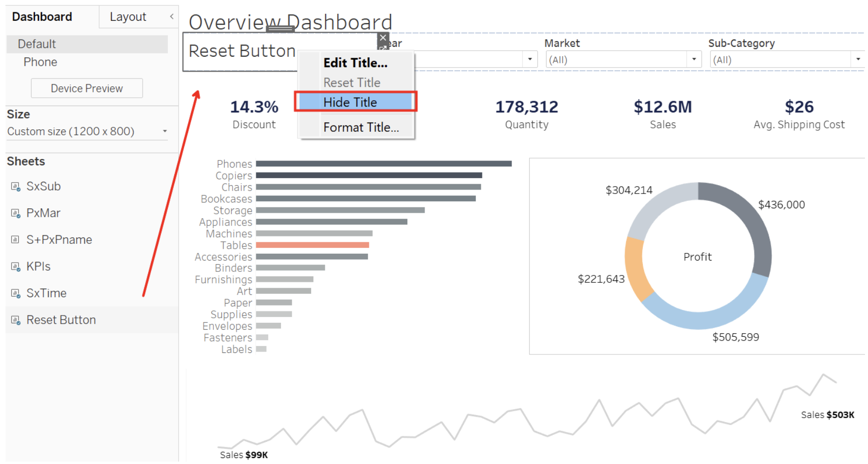
Task: Click the Reset Button sheet icon
Action: click(x=15, y=319)
